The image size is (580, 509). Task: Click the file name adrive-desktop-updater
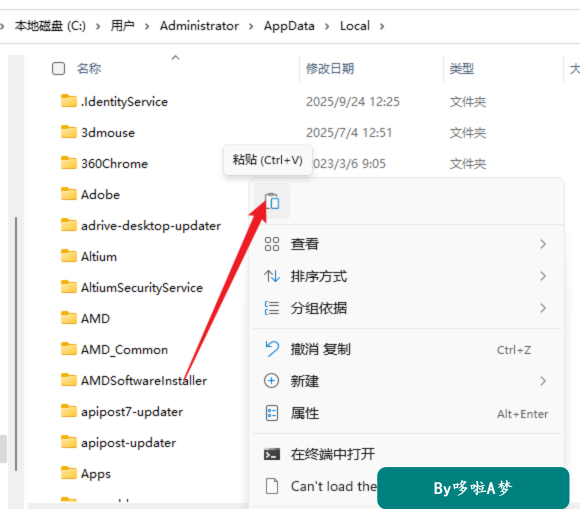pyautogui.click(x=151, y=226)
